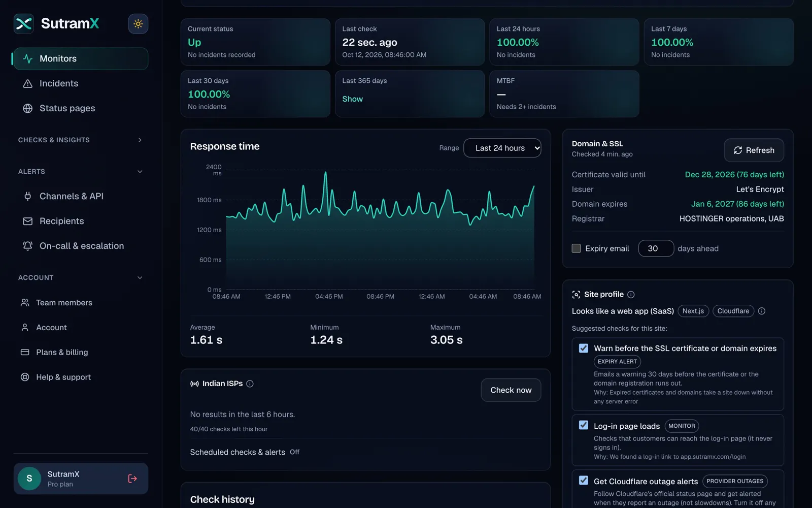Click the Monitors pulse icon
Screen dimensions: 812x508
(x=28, y=58)
